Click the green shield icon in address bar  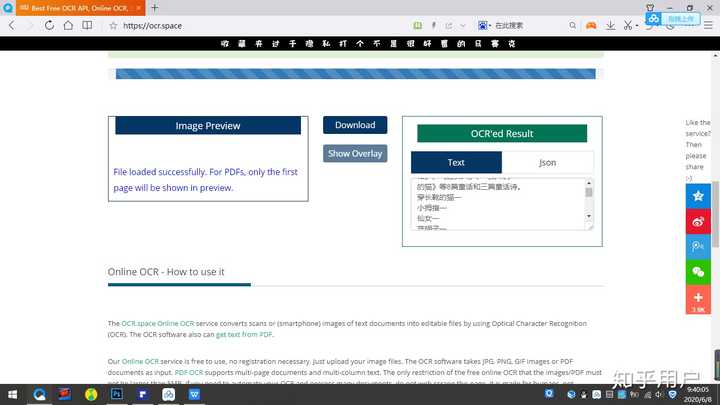click(417, 25)
